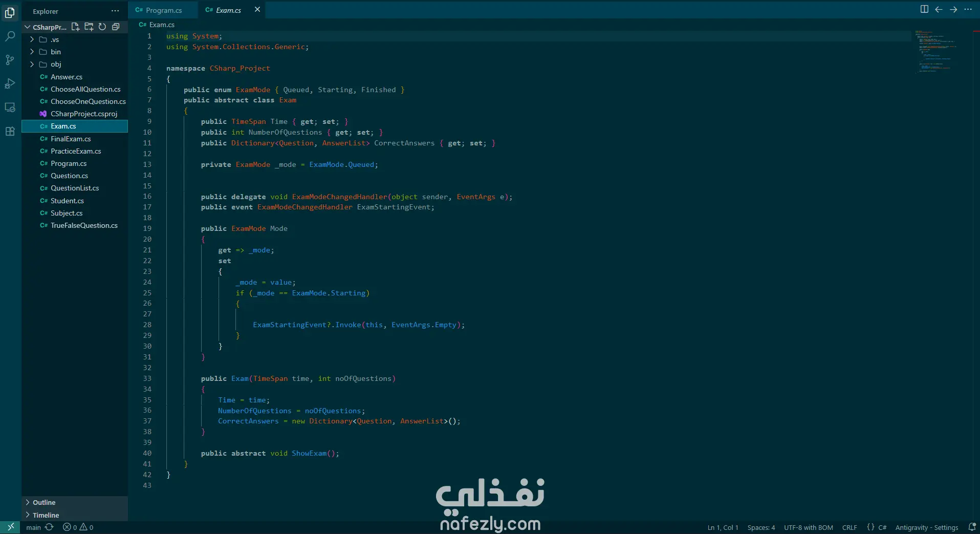Select the Exam.cs editor tab

click(x=228, y=10)
